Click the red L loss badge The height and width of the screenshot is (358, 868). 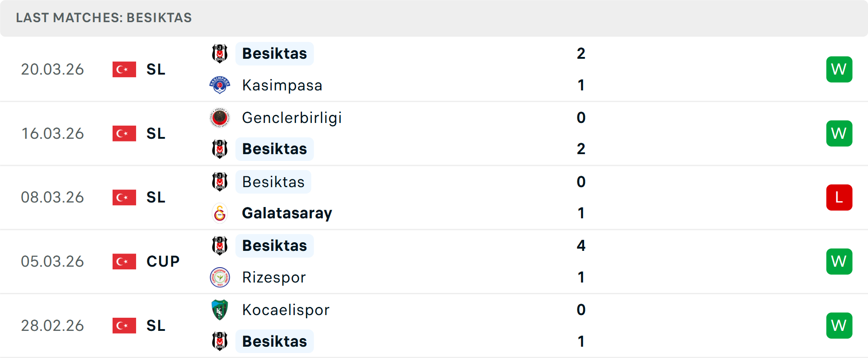pos(839,198)
